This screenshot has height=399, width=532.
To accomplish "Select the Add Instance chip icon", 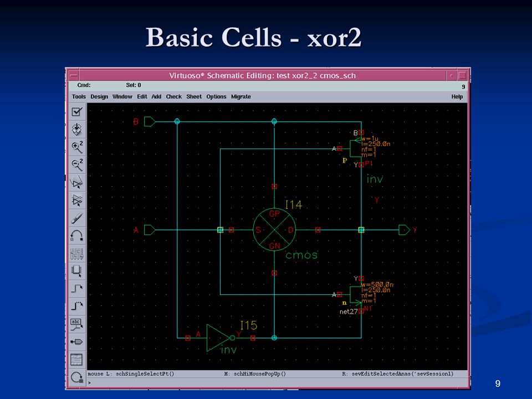I will (x=77, y=271).
